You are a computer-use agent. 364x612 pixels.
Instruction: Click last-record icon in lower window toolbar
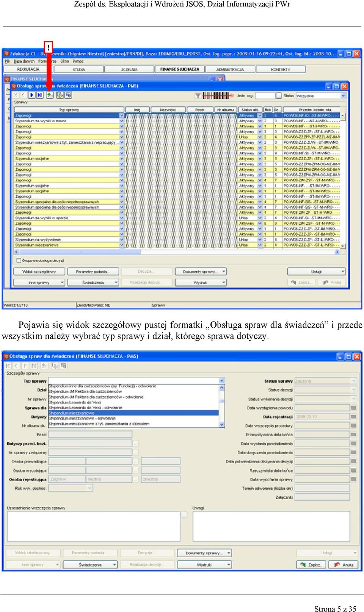33,366
